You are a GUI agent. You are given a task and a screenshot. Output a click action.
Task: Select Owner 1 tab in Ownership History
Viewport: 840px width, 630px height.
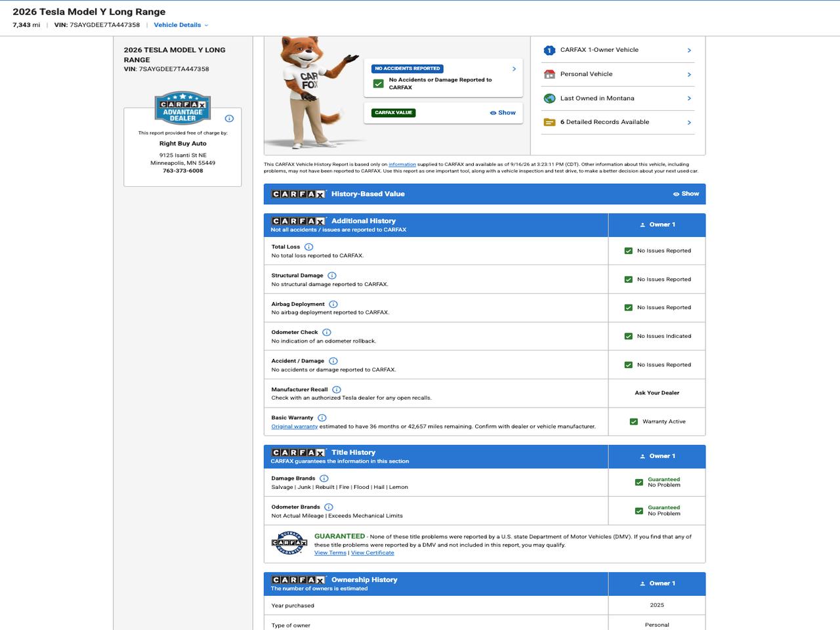(657, 584)
